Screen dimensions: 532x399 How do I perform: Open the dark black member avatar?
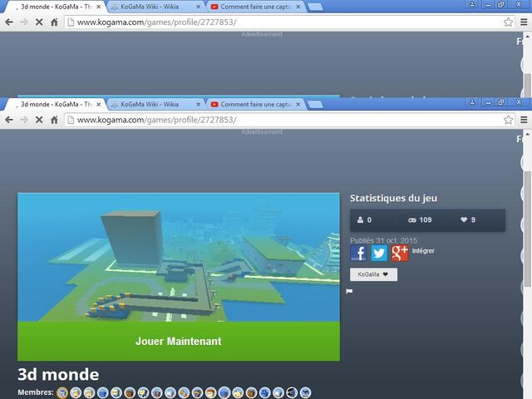click(x=292, y=392)
